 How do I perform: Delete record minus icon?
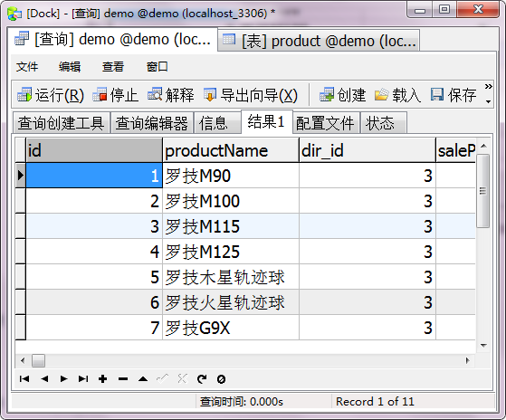123,379
